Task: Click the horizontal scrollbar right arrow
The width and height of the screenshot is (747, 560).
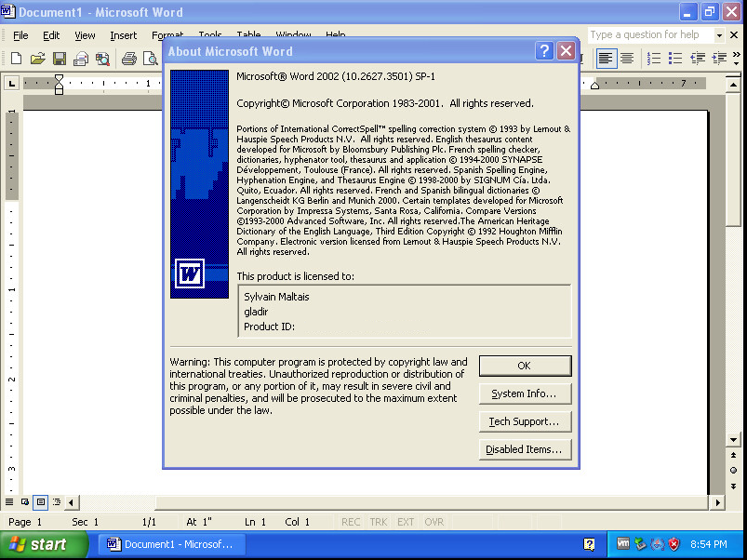Action: pos(717,502)
